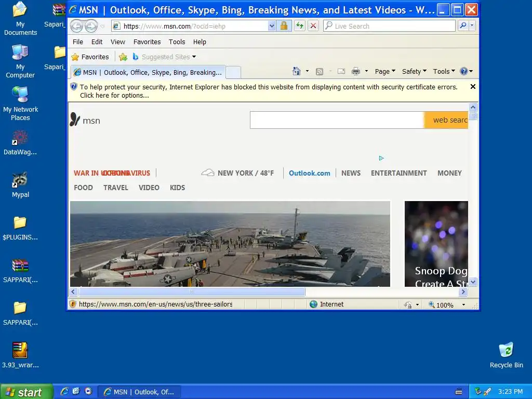Expand the Print options dropdown arrow
This screenshot has height=399, width=532.
(x=366, y=71)
